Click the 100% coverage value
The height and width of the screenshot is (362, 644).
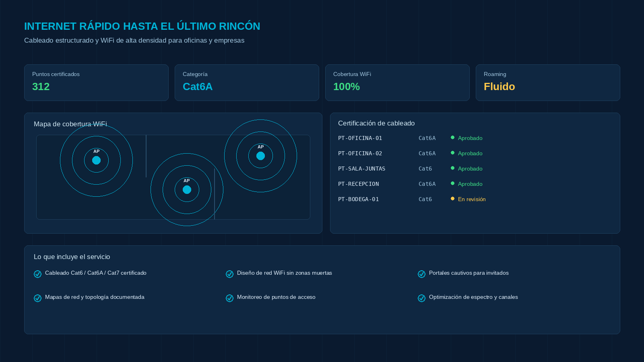click(x=347, y=87)
